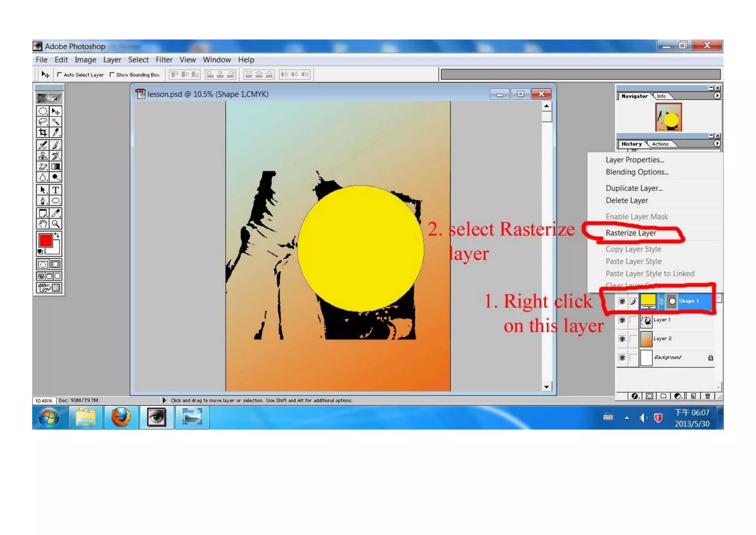Choose Delete Layer from context menu

(627, 200)
